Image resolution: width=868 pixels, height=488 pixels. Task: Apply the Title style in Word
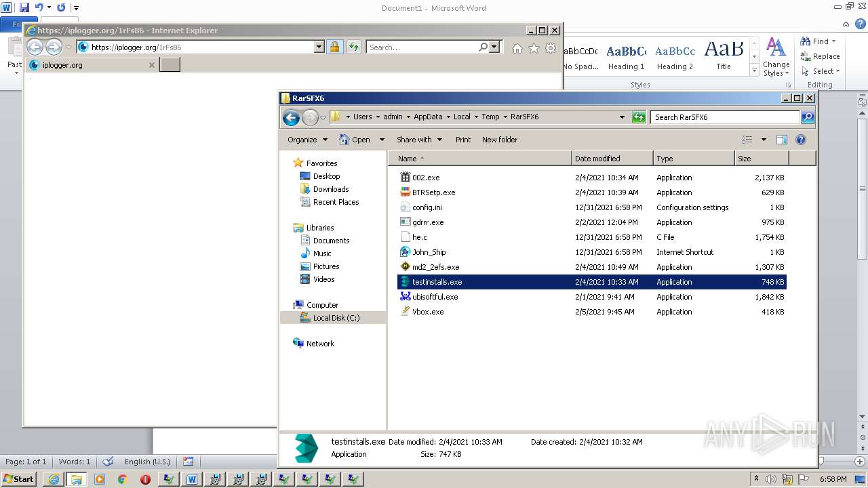click(x=724, y=55)
